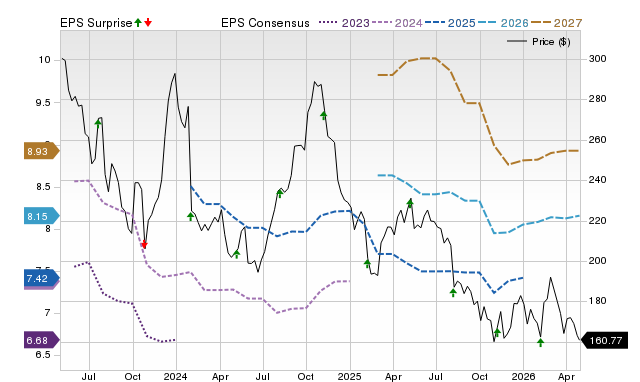The height and width of the screenshot is (382, 640).
Task: Select the green surprise arrow from August 2024
Action: coord(280,193)
